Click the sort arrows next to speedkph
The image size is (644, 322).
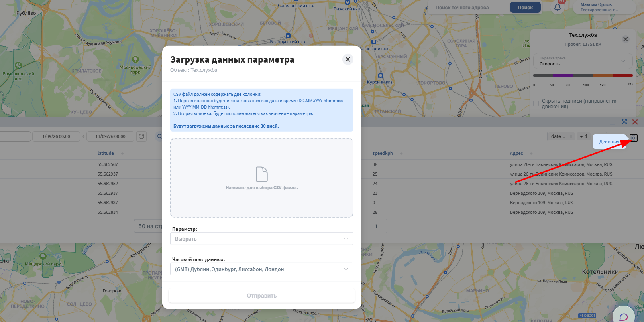pyautogui.click(x=401, y=154)
